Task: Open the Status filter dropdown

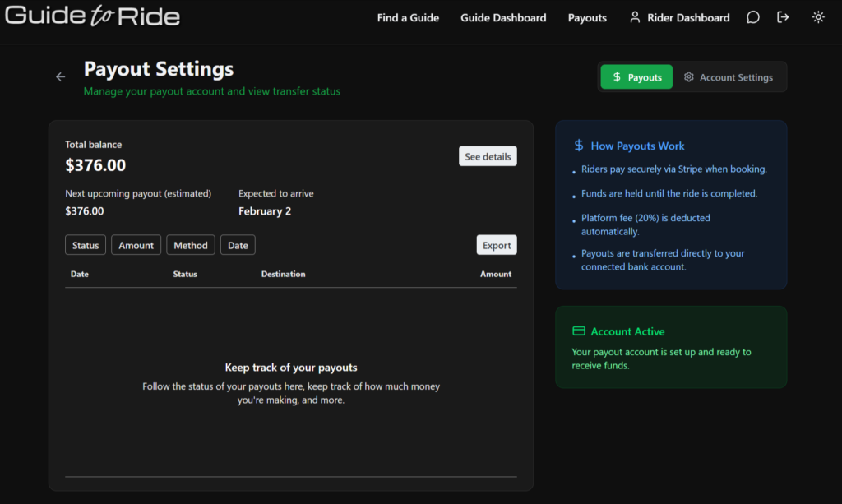Action: point(86,245)
